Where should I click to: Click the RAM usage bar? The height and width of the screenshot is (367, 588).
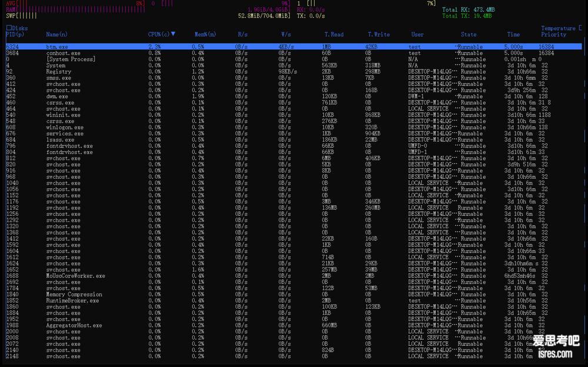click(x=148, y=10)
